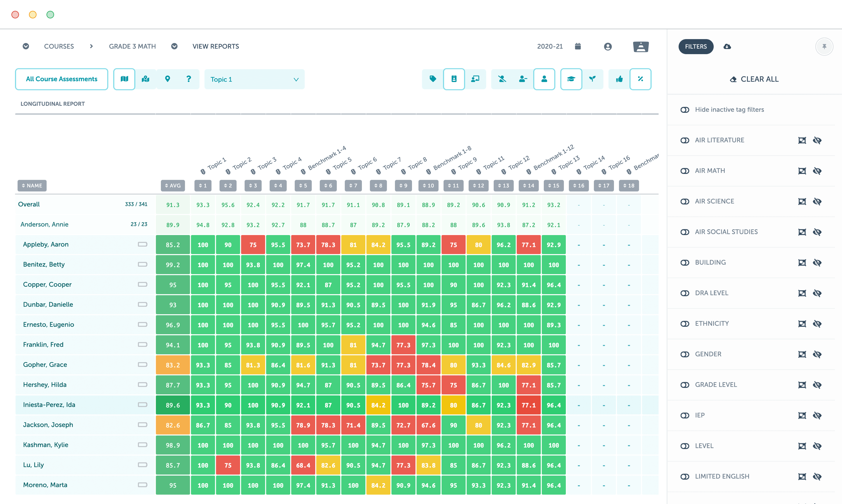Click the Overall row label
This screenshot has height=504, width=842.
point(29,204)
